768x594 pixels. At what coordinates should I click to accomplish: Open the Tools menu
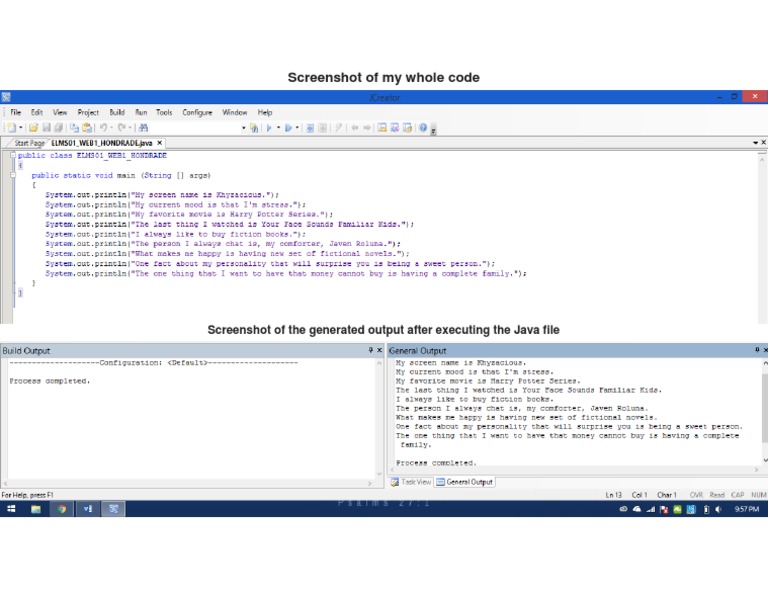pyautogui.click(x=164, y=112)
